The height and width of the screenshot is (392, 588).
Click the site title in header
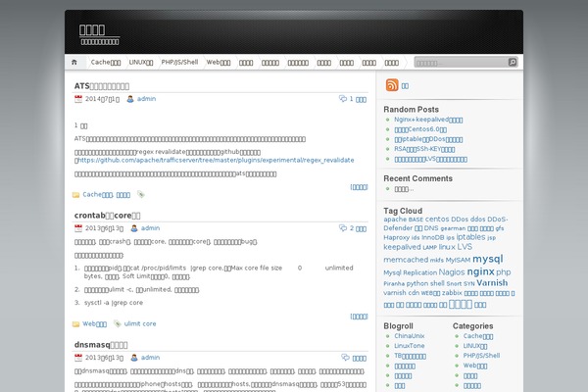click(92, 29)
